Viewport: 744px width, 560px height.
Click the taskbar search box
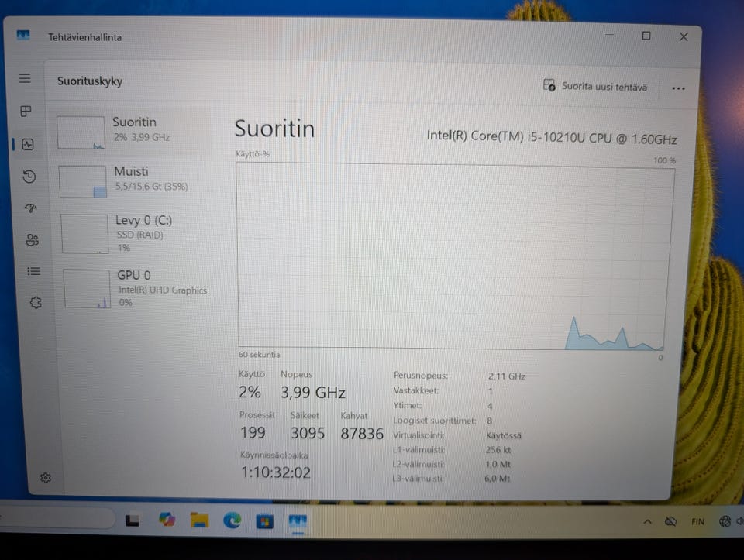[57, 519]
